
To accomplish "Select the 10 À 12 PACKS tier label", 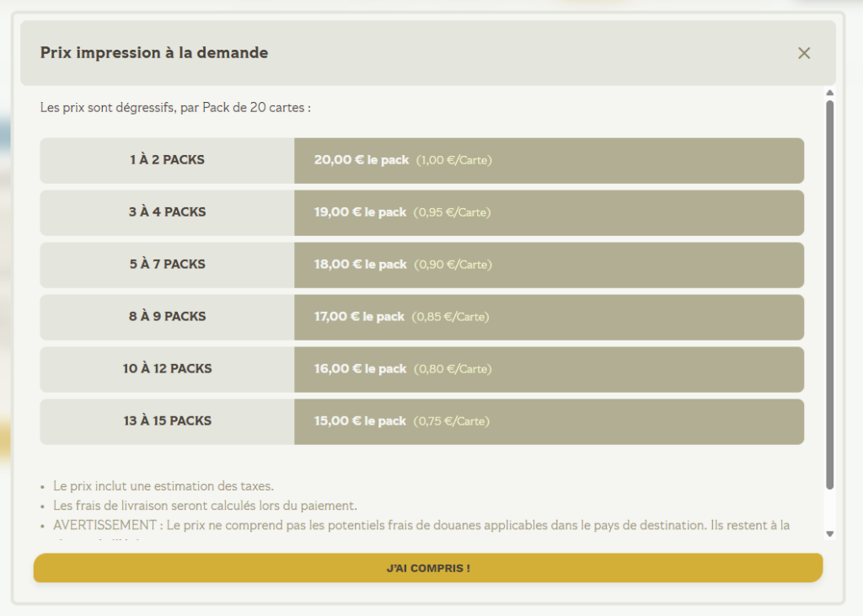I will (x=167, y=369).
